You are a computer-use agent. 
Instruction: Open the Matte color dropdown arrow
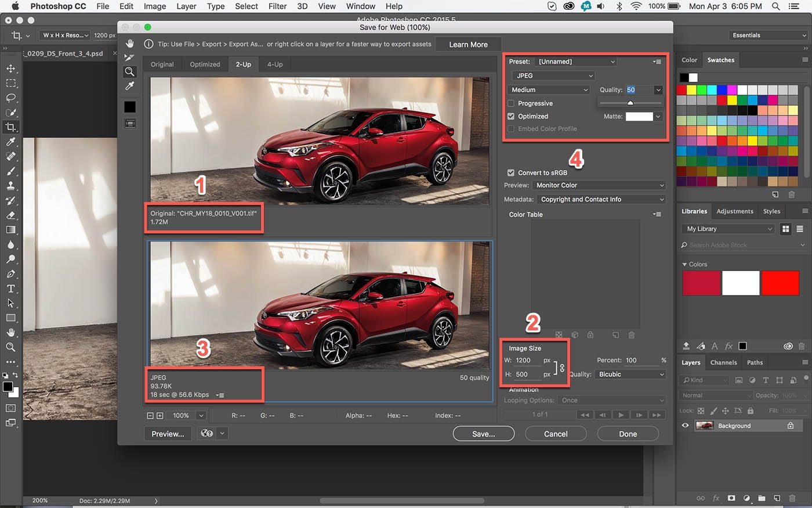point(658,116)
